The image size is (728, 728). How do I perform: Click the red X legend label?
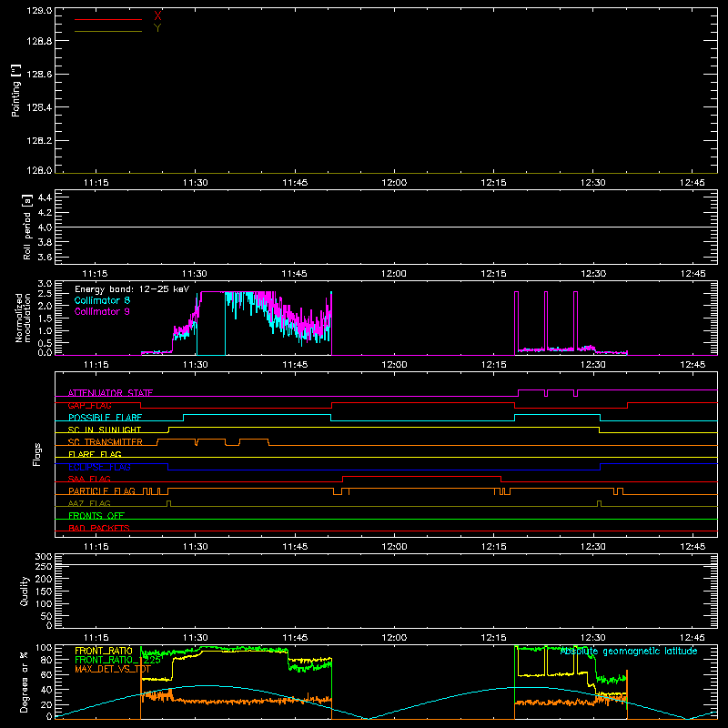[157, 16]
